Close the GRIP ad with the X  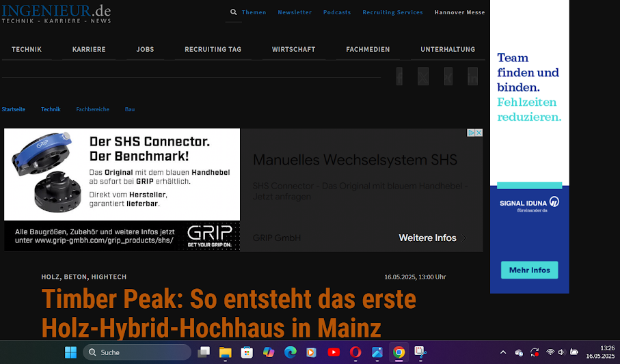[x=479, y=132]
